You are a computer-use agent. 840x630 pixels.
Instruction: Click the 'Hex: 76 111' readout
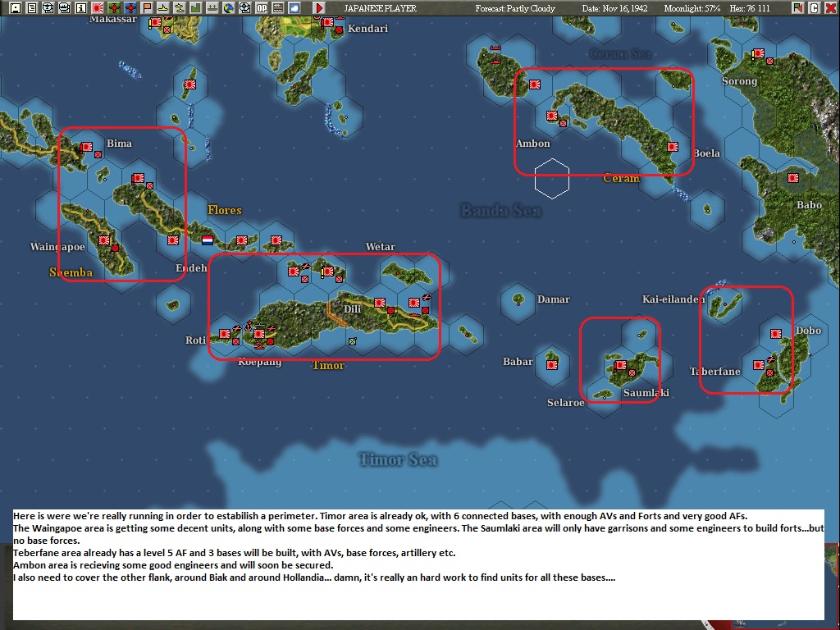pyautogui.click(x=750, y=8)
